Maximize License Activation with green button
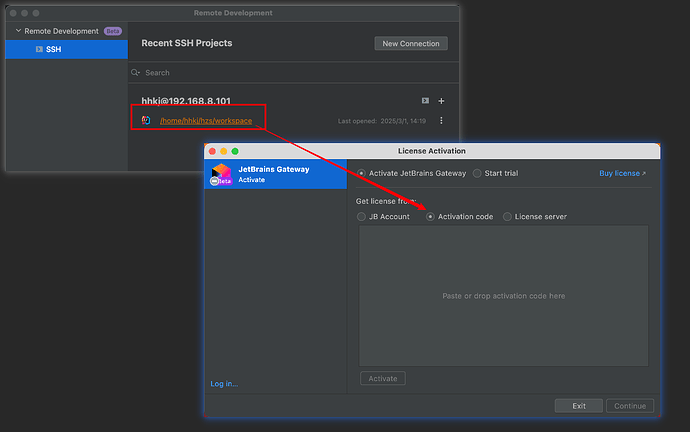 (x=235, y=151)
